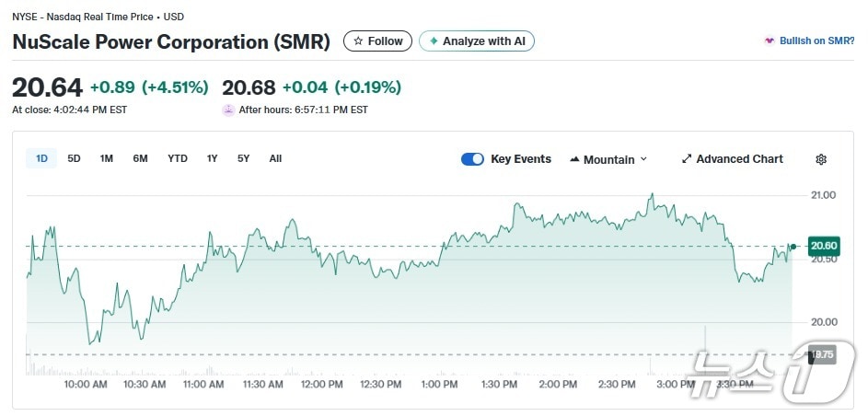Select the 1Y time range
This screenshot has height=416, width=868.
[213, 158]
